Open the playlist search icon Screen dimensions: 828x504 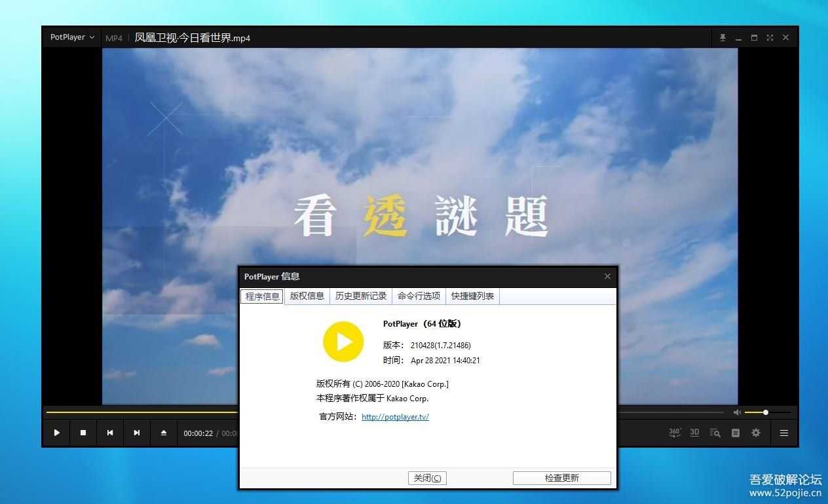click(715, 433)
